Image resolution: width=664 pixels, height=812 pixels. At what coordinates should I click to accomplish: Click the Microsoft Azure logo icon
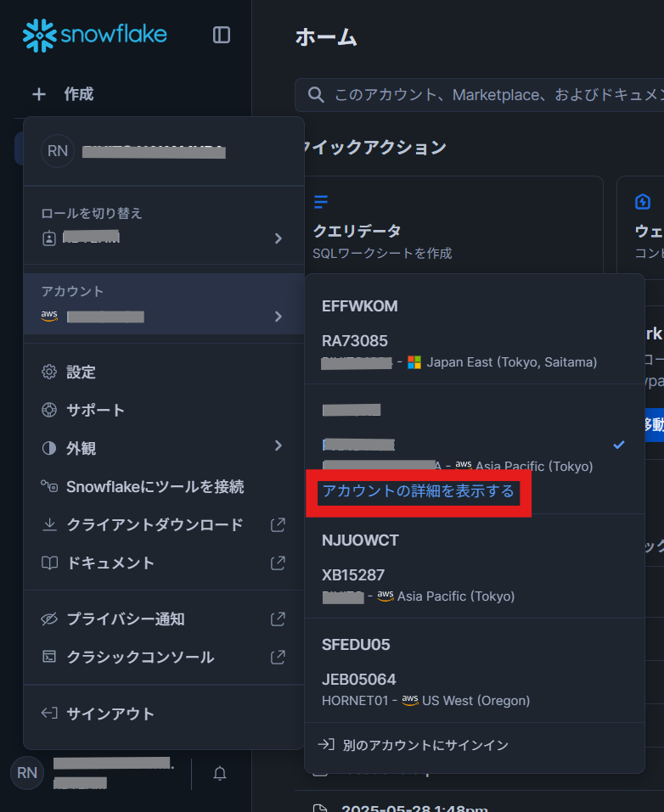coord(414,362)
